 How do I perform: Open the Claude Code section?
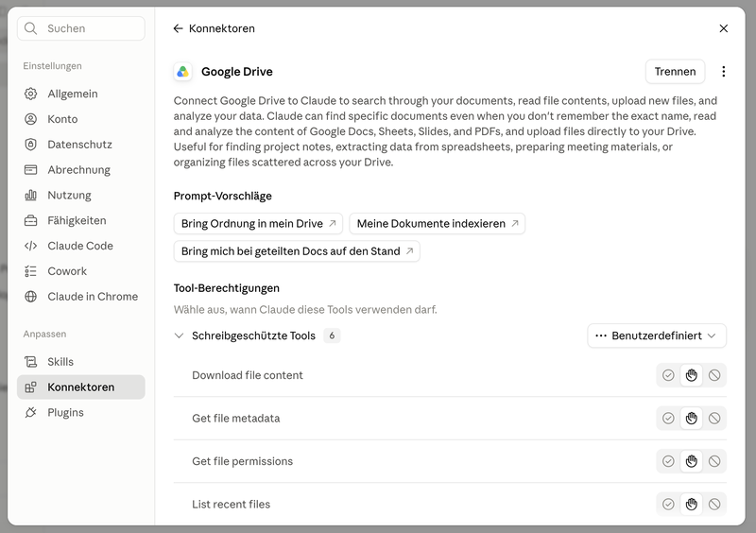click(x=81, y=246)
